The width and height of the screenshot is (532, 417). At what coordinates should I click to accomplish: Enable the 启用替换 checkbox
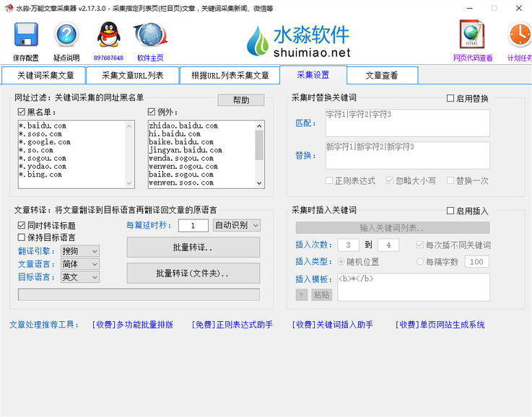click(450, 98)
